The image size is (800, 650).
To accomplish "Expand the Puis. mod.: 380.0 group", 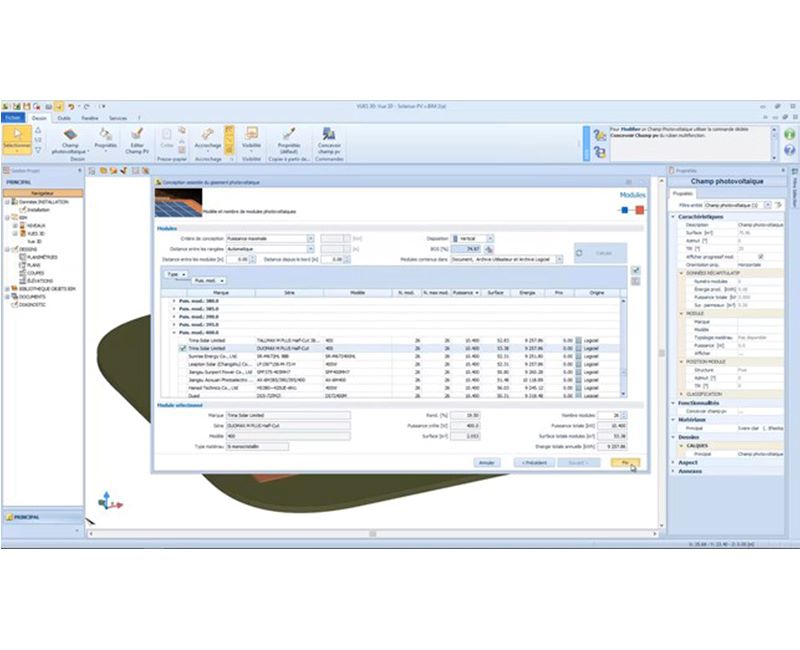I will click(x=175, y=300).
